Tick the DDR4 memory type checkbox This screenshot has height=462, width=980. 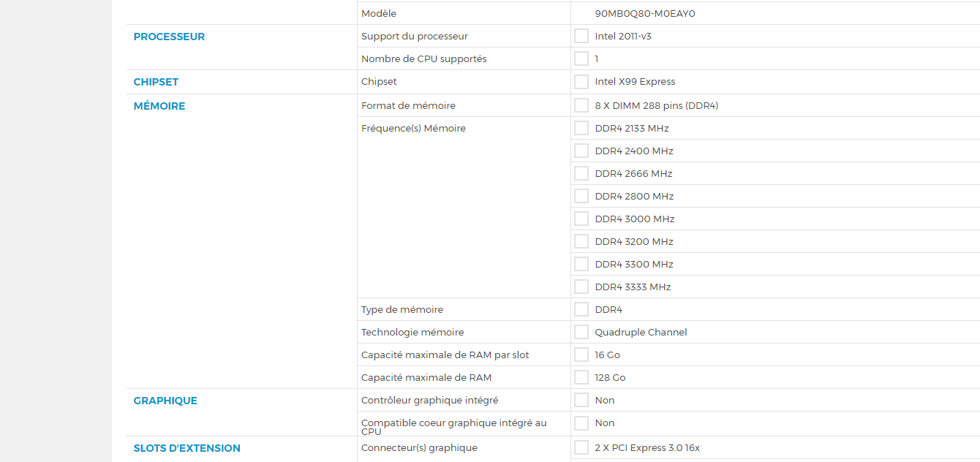pos(581,309)
